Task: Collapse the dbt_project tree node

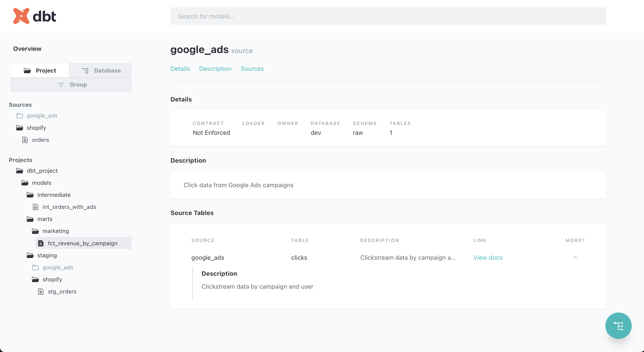Action: pyautogui.click(x=42, y=171)
